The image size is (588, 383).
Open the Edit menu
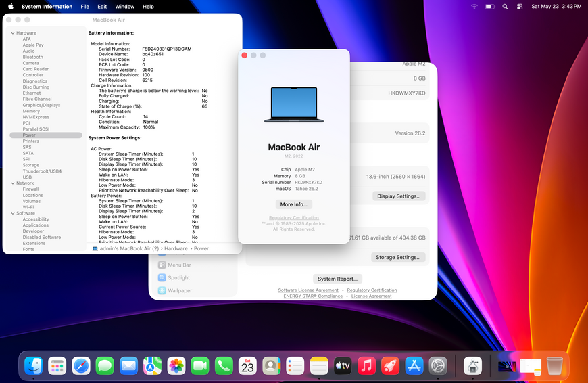[102, 6]
